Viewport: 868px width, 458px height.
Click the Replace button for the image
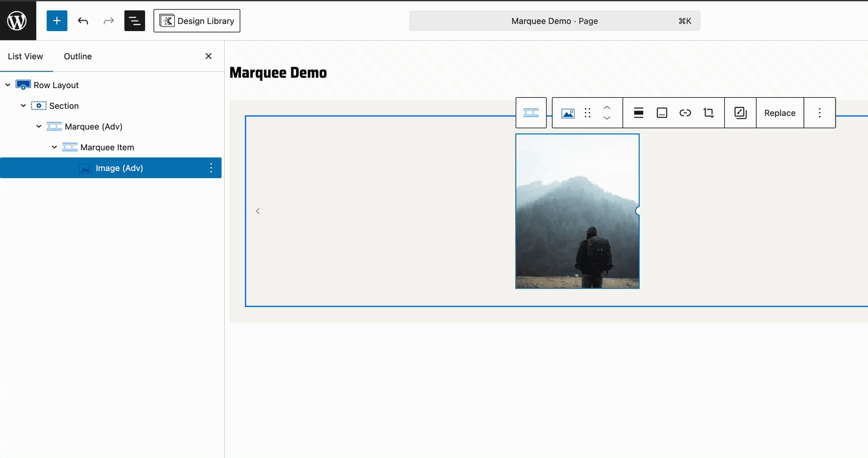[779, 113]
